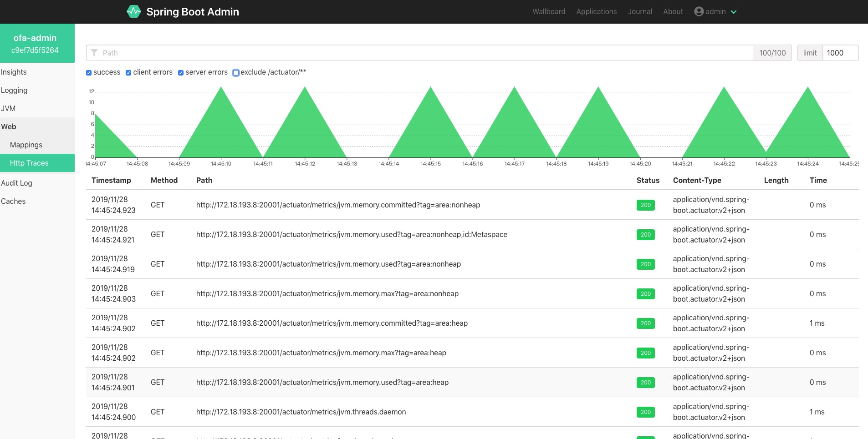The image size is (868, 439).
Task: Expand the trace with nonheap,id:Metaspace path
Action: (x=472, y=234)
